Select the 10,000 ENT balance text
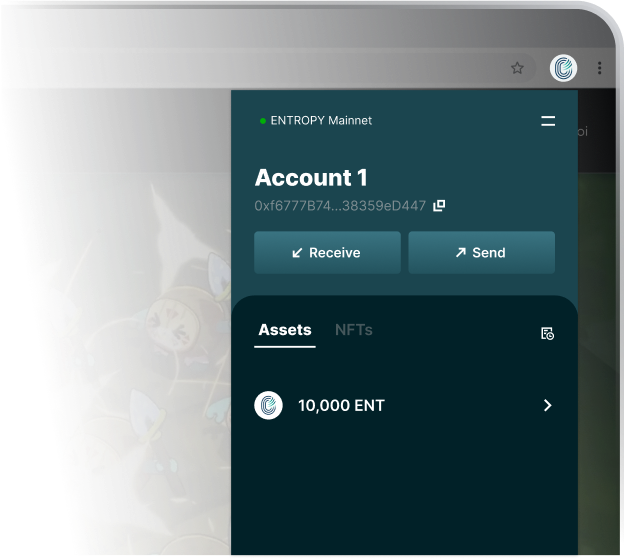 (341, 405)
